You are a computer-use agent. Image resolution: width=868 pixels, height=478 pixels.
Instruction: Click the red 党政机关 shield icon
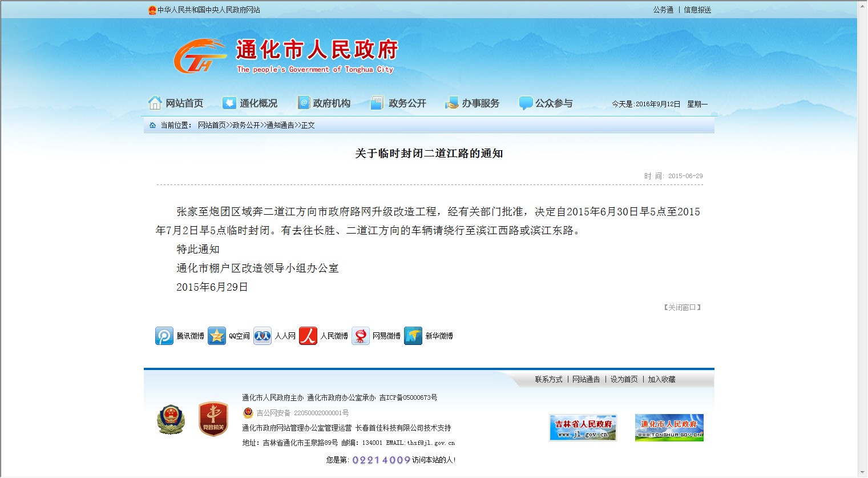(213, 419)
